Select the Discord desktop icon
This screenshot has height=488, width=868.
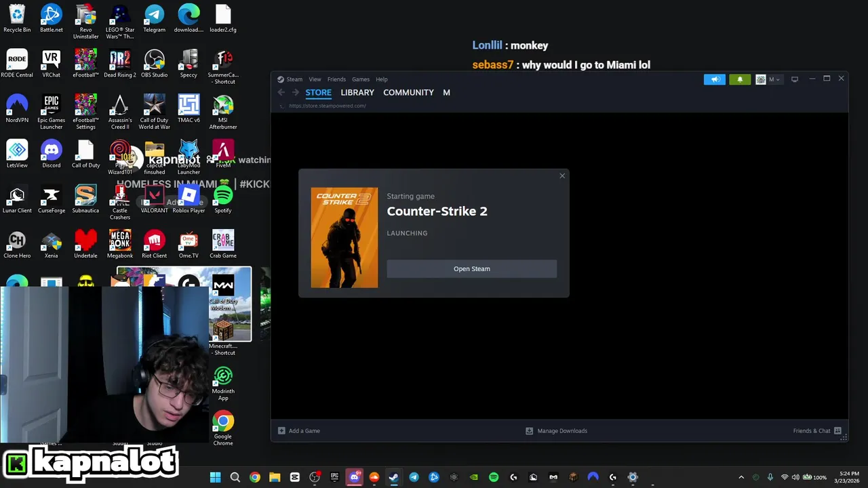[x=51, y=154]
